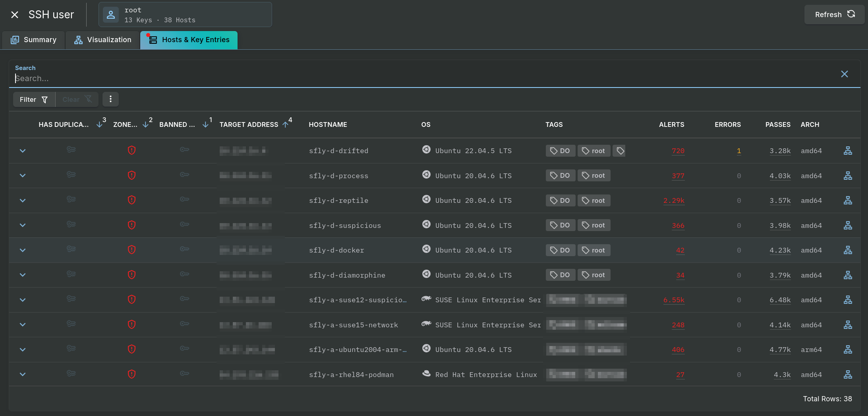Click zone shield alert icon for sfly-d-drifted
868x416 pixels.
tap(131, 150)
